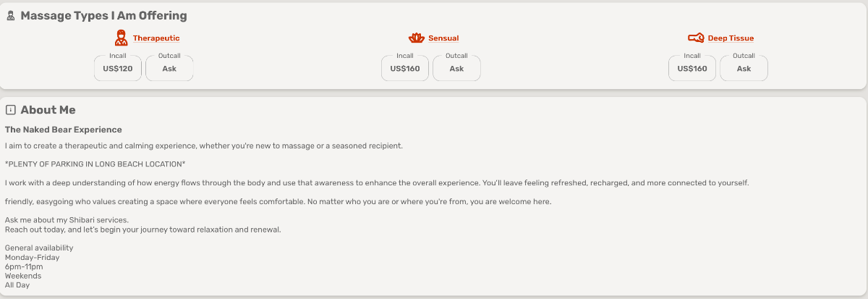Select Deep Tissue Incall US$160 rate box
The width and height of the screenshot is (868, 299).
pyautogui.click(x=692, y=68)
